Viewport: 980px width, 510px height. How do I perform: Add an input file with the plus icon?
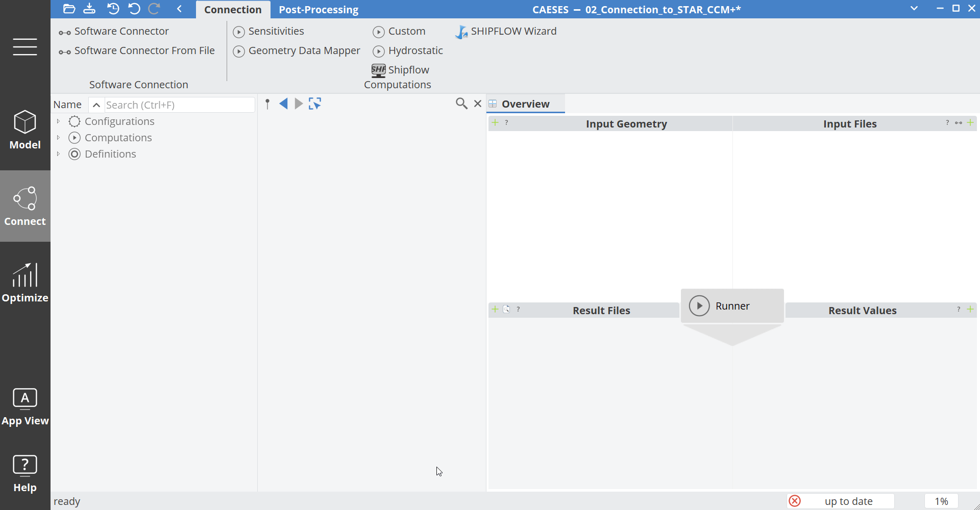pos(970,122)
